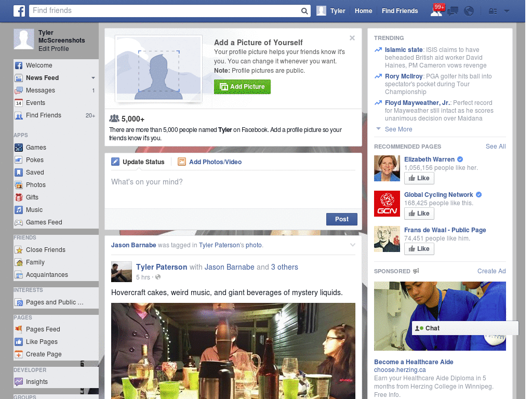This screenshot has width=532, height=399.
Task: Click Edit Profile link
Action: pyautogui.click(x=54, y=49)
